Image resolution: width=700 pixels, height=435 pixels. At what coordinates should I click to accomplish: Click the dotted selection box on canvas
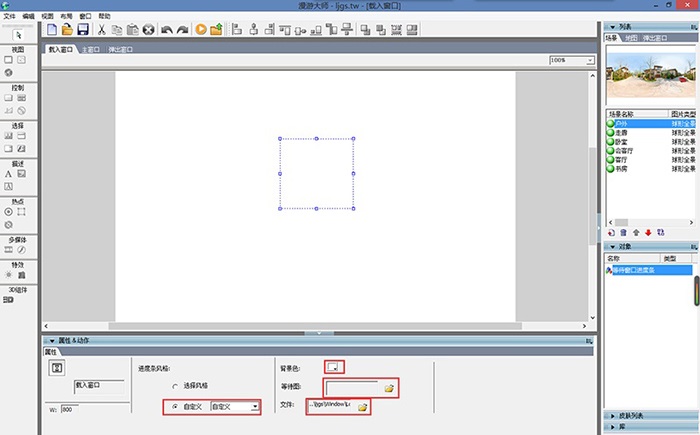point(317,174)
